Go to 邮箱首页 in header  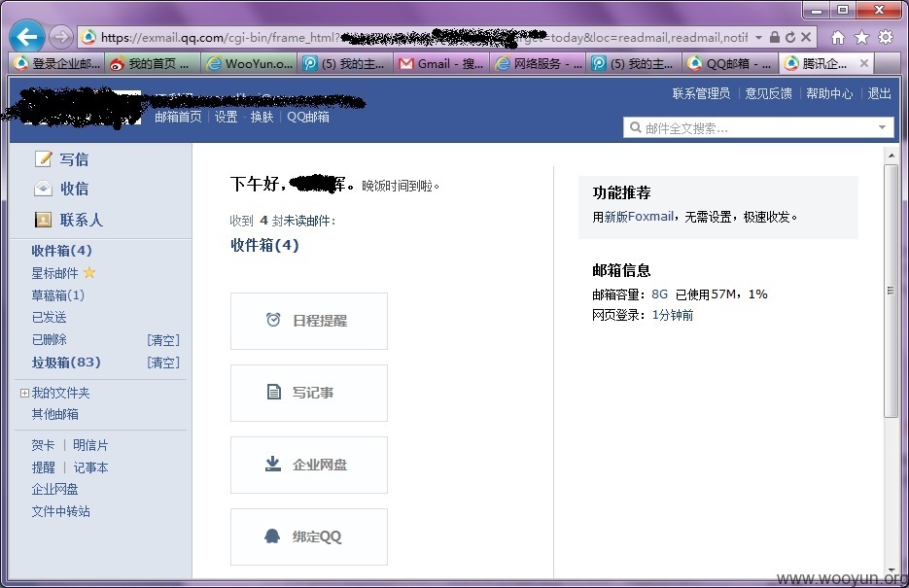[178, 117]
